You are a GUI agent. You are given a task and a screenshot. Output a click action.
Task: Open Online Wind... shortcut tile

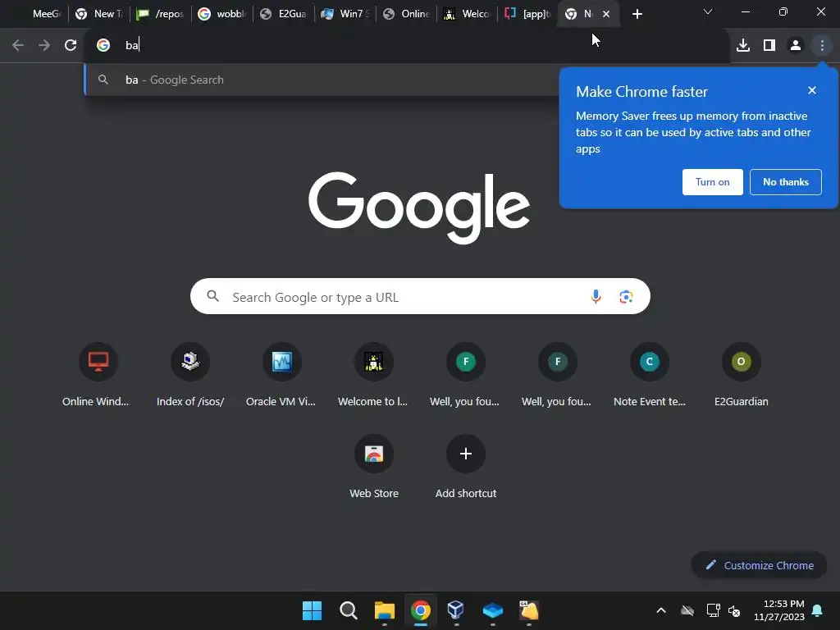click(x=95, y=376)
